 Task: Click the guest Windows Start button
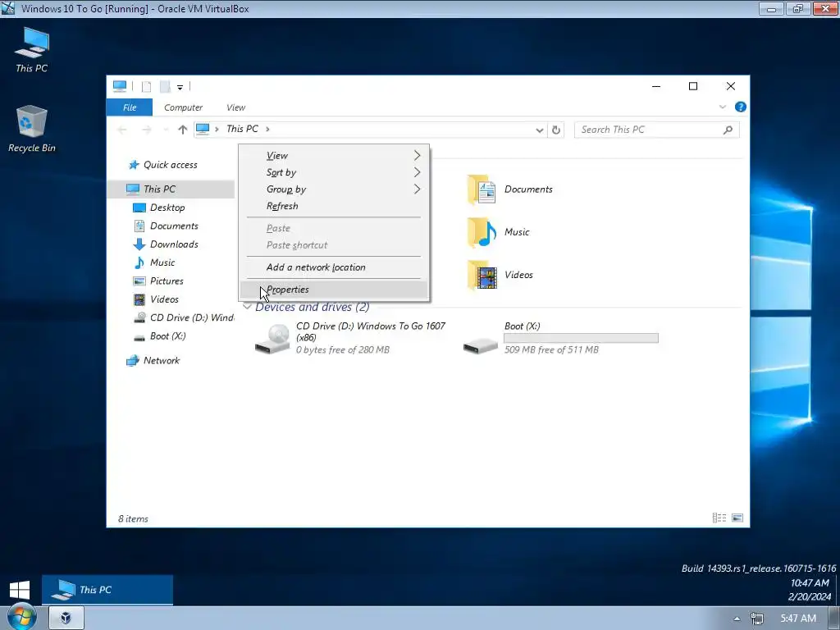tap(20, 590)
